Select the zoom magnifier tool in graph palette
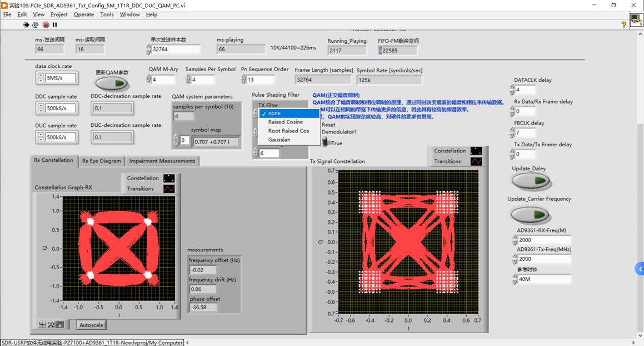 [x=51, y=325]
